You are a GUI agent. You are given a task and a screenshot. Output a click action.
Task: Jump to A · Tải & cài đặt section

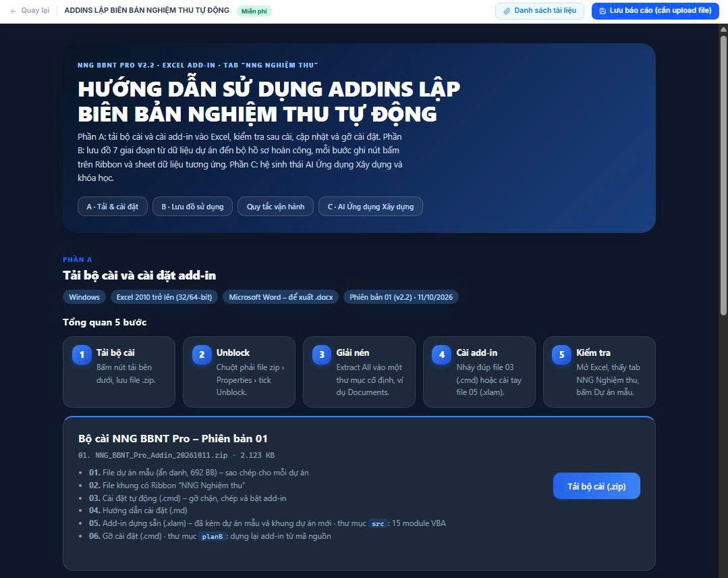pyautogui.click(x=113, y=207)
